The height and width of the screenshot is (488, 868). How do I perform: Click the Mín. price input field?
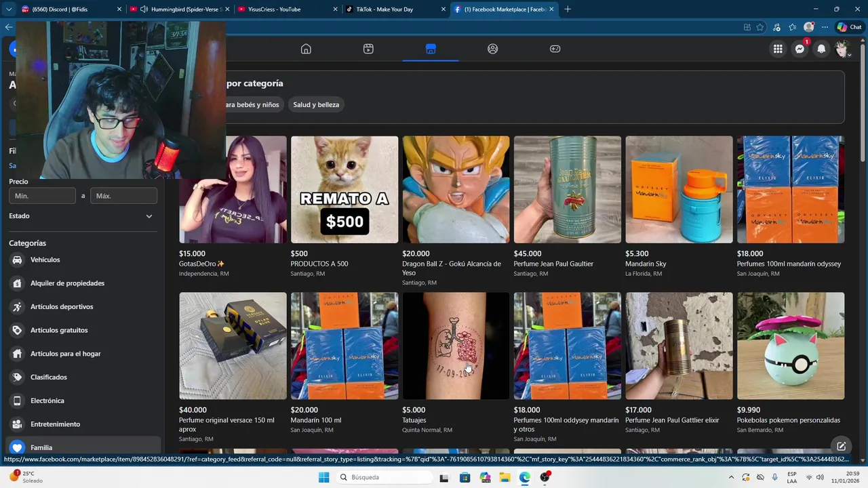(42, 196)
